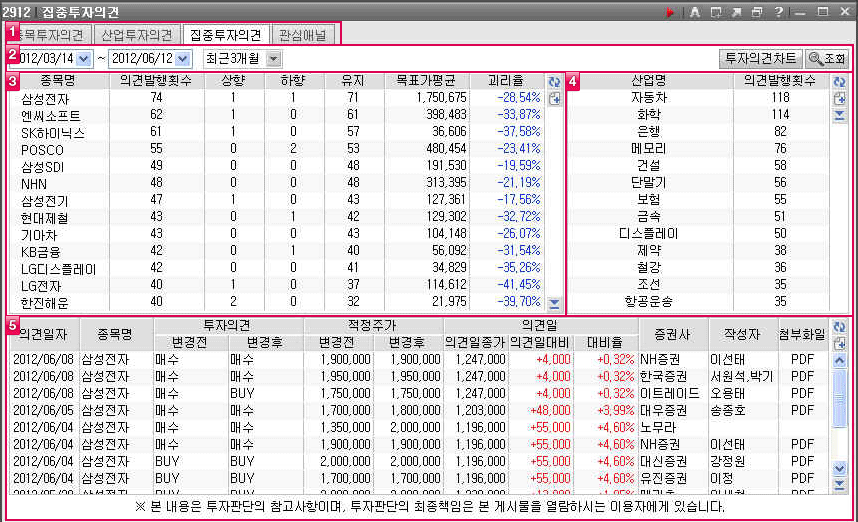
Task: Click copy-add icon beside opinion detail table
Action: (x=839, y=344)
